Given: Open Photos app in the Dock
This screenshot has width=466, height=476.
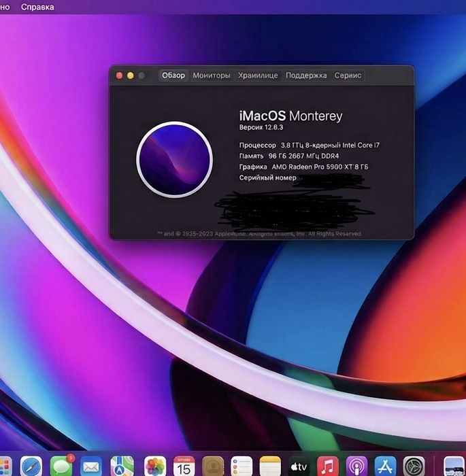Looking at the screenshot, I should pyautogui.click(x=155, y=466).
